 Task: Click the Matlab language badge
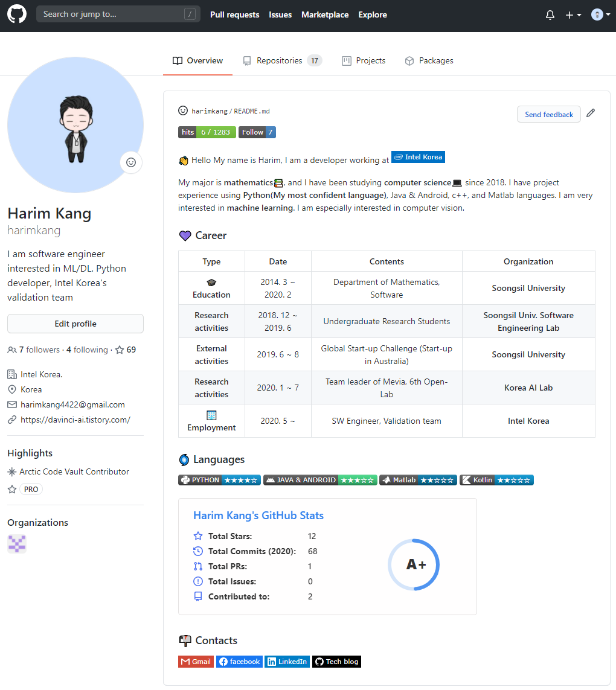pos(419,480)
